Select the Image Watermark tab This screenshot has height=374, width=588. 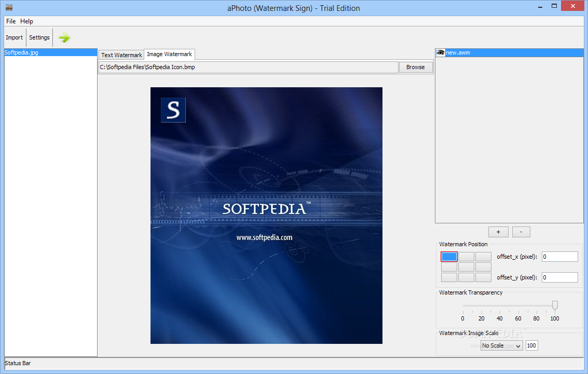coord(170,54)
